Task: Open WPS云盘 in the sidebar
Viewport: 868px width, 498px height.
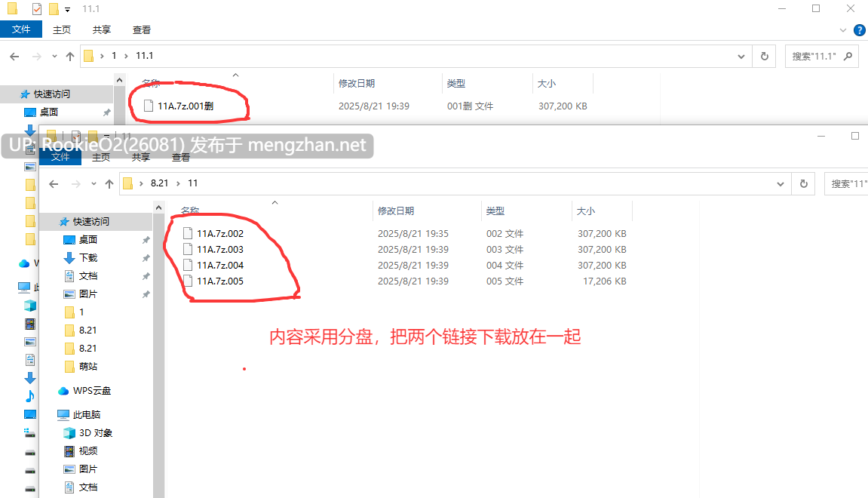Action: [92, 391]
